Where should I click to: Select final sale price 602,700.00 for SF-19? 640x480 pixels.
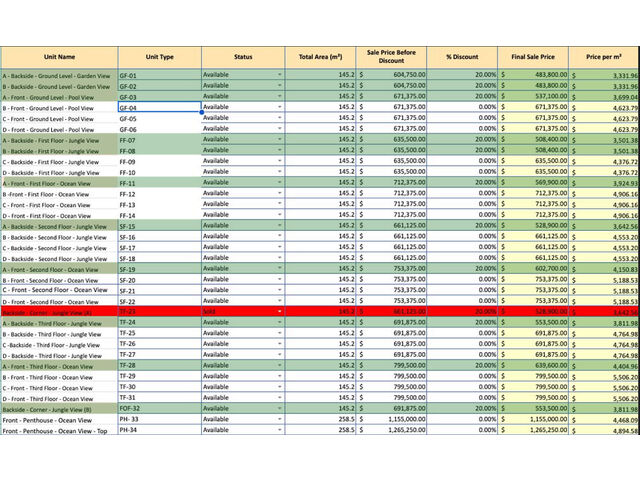[x=533, y=269]
